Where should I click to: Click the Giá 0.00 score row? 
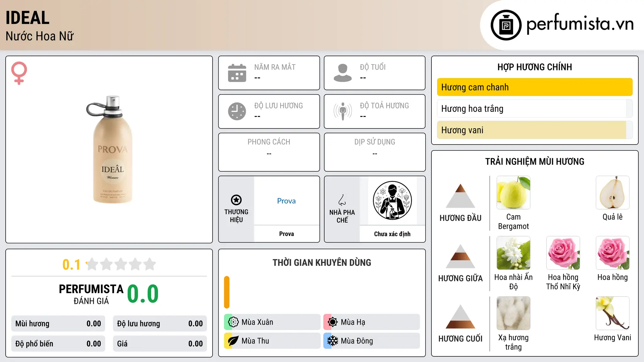(160, 344)
